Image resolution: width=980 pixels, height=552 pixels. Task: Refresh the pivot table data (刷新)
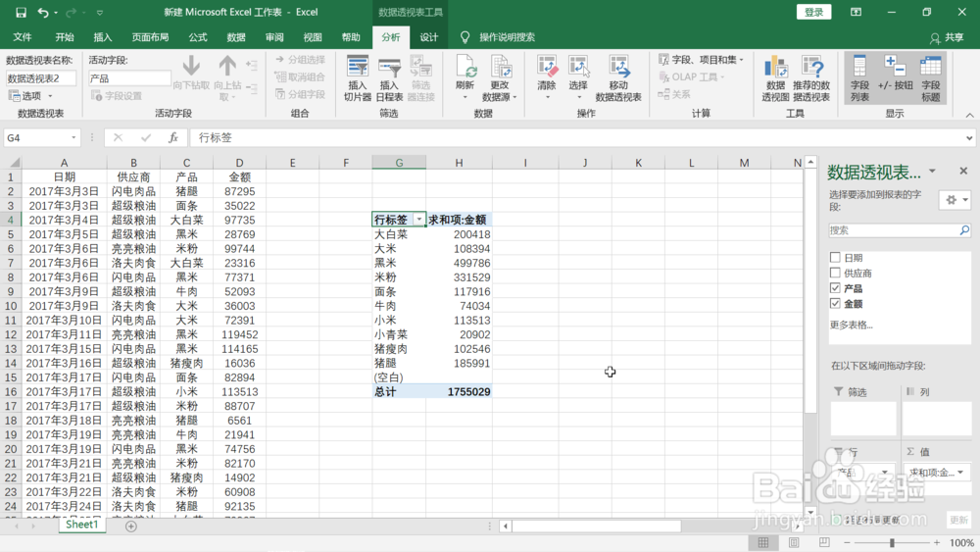[x=465, y=78]
